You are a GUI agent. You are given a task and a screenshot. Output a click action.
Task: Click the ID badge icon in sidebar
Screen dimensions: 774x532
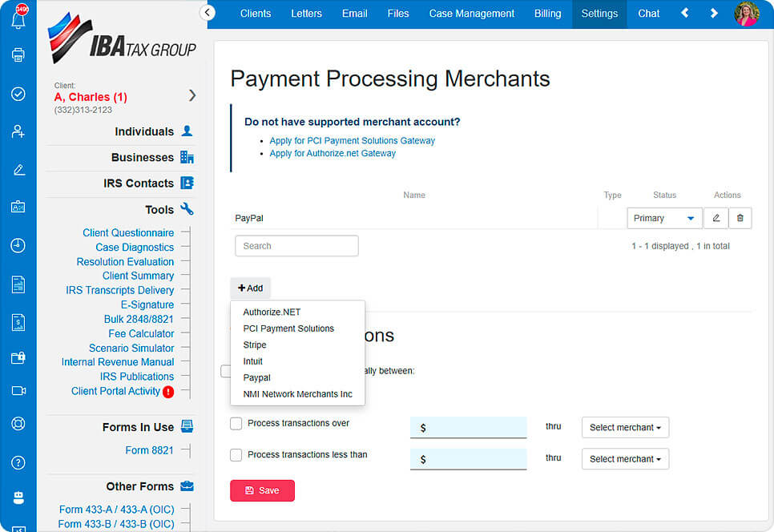(18, 208)
